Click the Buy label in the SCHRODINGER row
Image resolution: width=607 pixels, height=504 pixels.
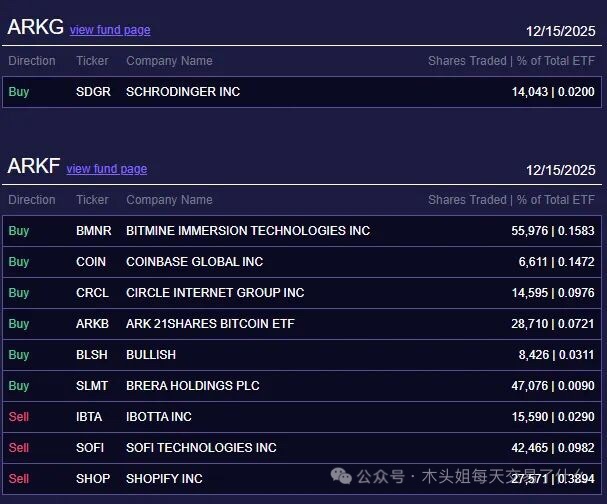pos(19,92)
